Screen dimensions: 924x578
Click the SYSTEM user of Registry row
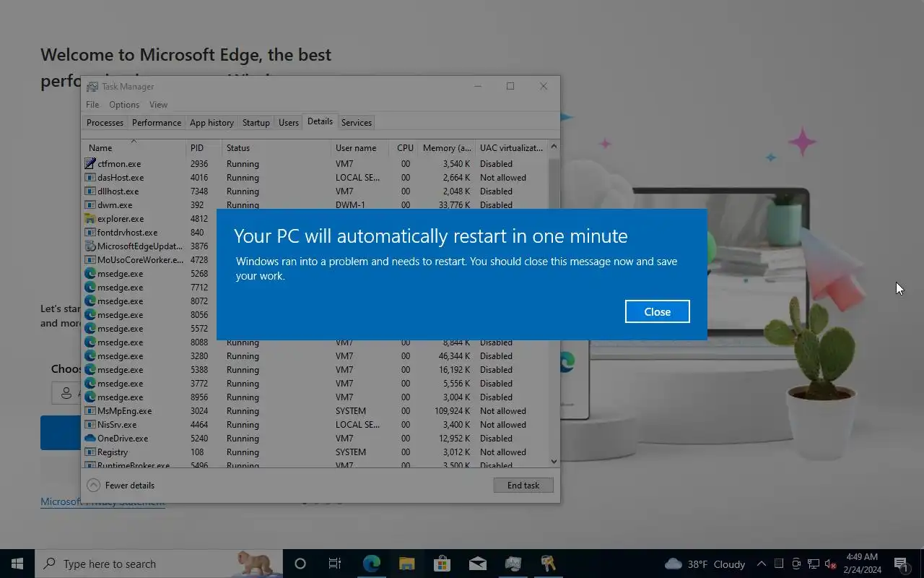tap(351, 452)
